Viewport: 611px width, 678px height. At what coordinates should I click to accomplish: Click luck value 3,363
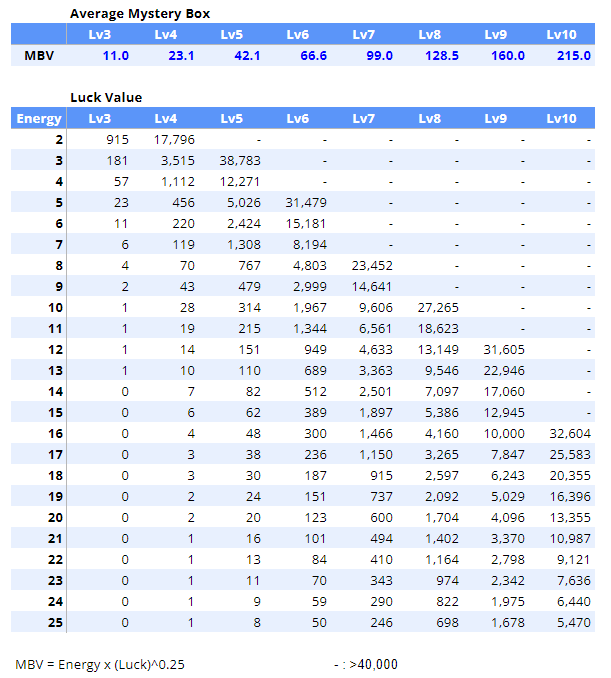(376, 371)
